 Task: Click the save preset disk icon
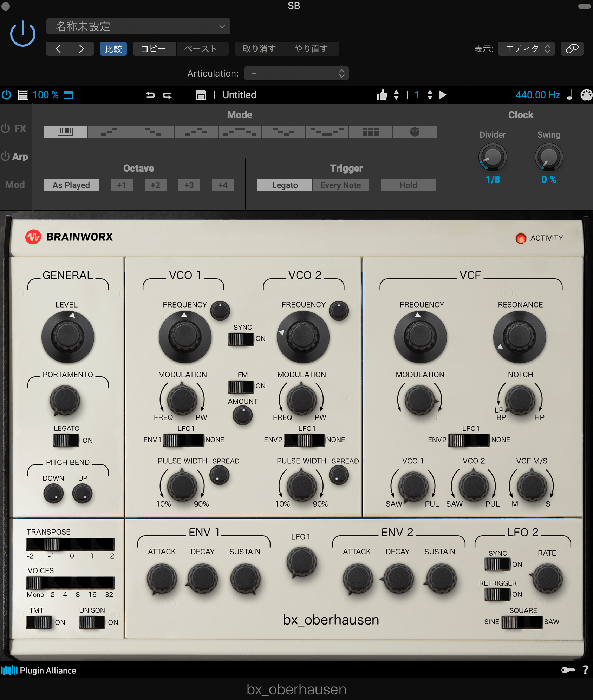[x=201, y=95]
